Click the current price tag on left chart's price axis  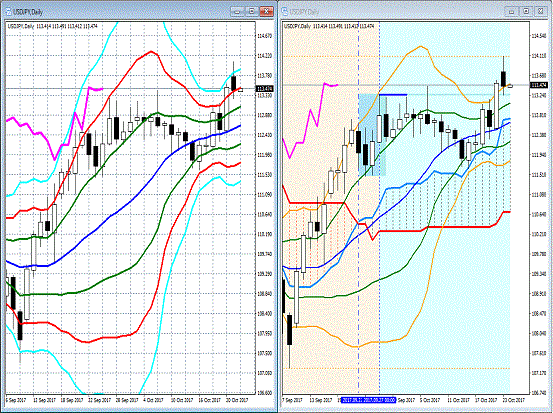click(264, 89)
